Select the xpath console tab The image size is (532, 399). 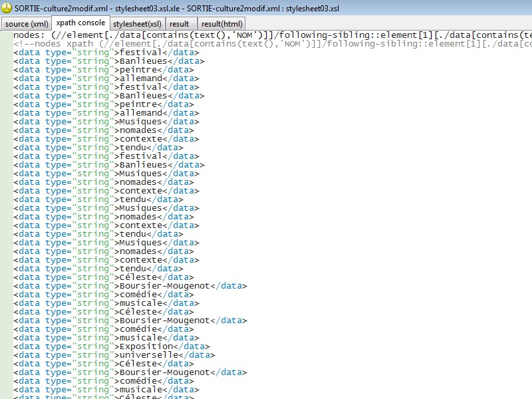[80, 23]
